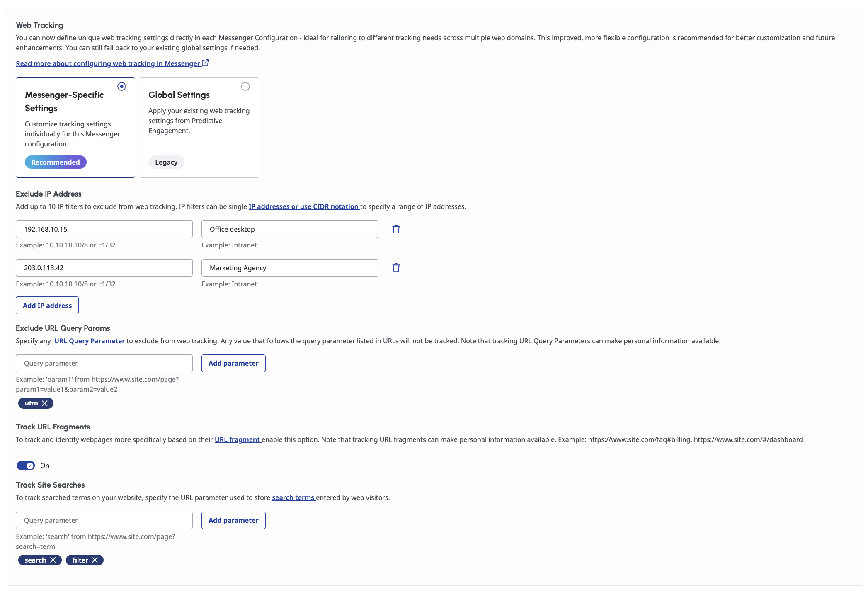The height and width of the screenshot is (592, 868).
Task: Open the search terms link
Action: (293, 497)
